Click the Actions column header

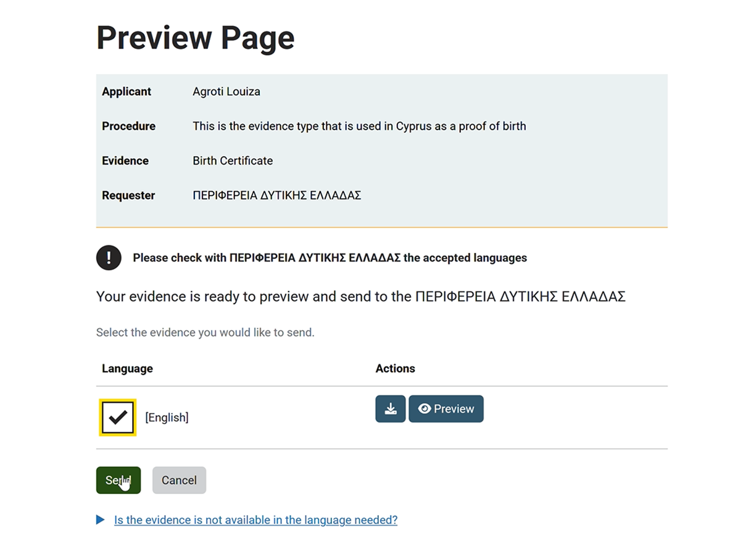(395, 368)
